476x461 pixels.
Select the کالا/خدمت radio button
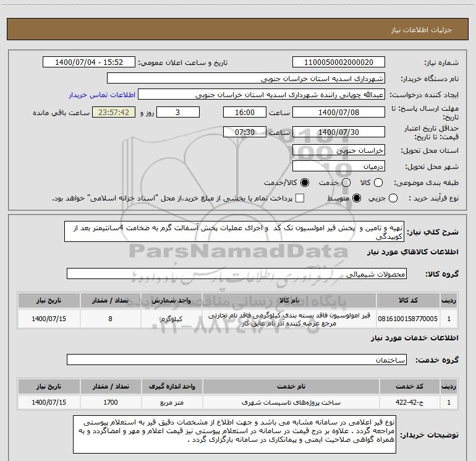click(x=305, y=183)
